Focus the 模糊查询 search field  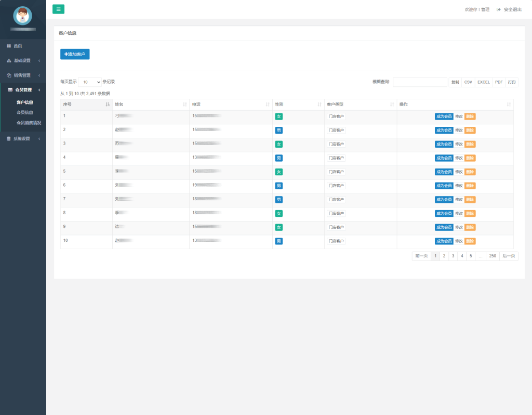click(420, 82)
